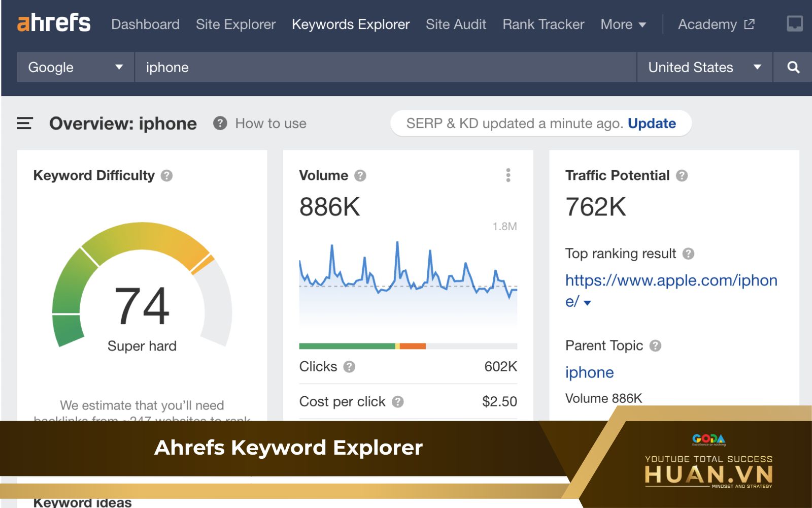The height and width of the screenshot is (508, 812).
Task: Expand the caret next to the apple.com URL
Action: click(x=588, y=303)
